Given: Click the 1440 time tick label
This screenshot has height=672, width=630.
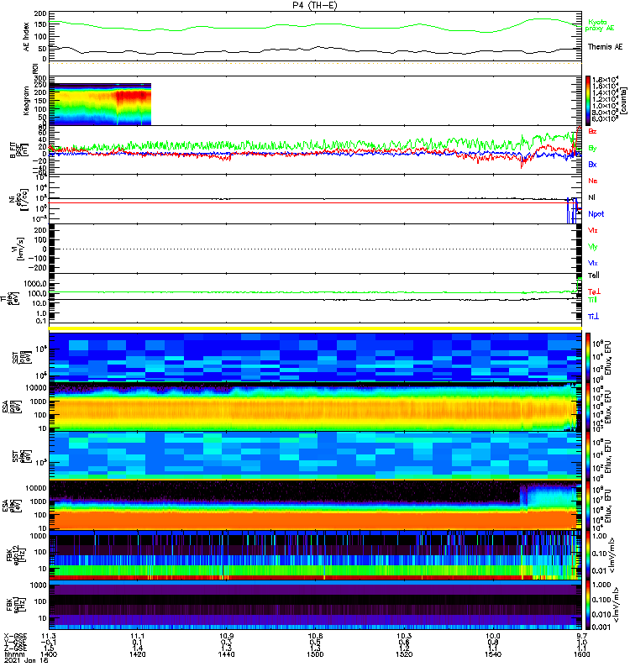Looking at the screenshot, I should pyautogui.click(x=226, y=654).
